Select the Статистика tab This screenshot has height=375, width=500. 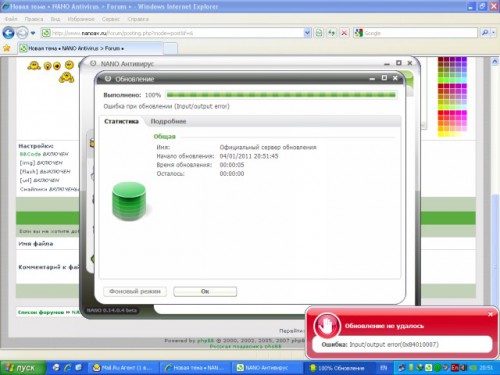tap(121, 121)
